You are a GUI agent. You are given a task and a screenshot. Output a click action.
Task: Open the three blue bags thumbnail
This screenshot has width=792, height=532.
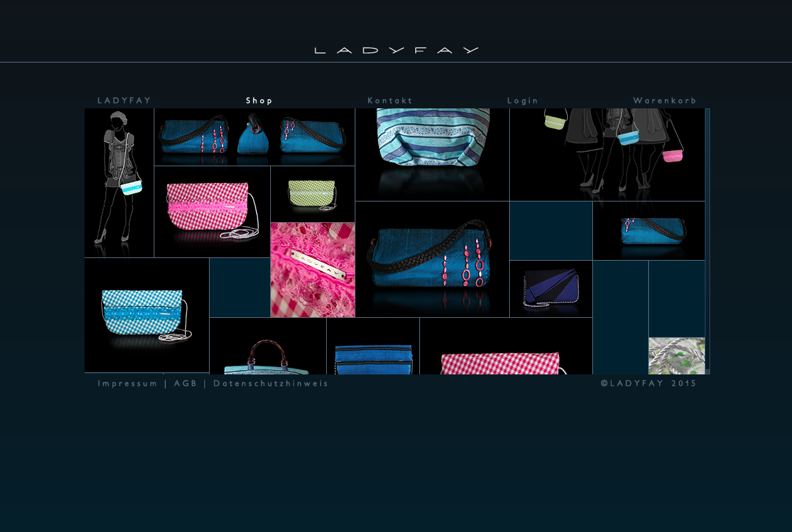click(x=254, y=137)
